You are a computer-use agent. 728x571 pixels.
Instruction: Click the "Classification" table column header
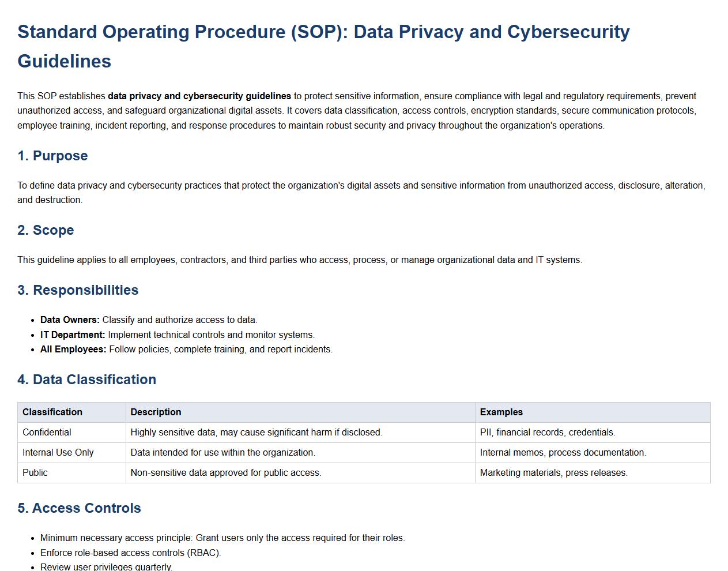[x=52, y=412]
